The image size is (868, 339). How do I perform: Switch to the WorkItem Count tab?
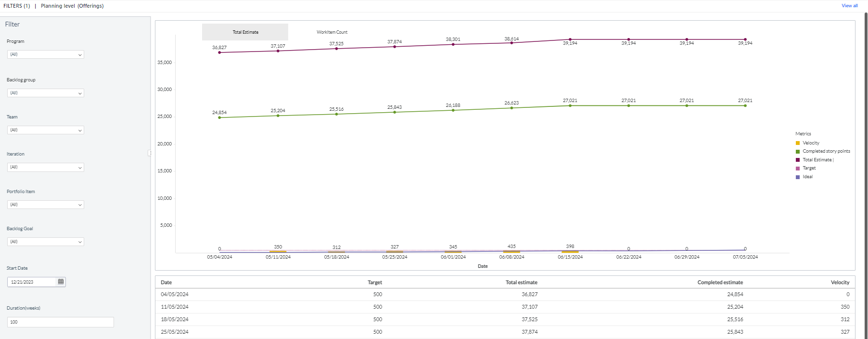pos(332,32)
